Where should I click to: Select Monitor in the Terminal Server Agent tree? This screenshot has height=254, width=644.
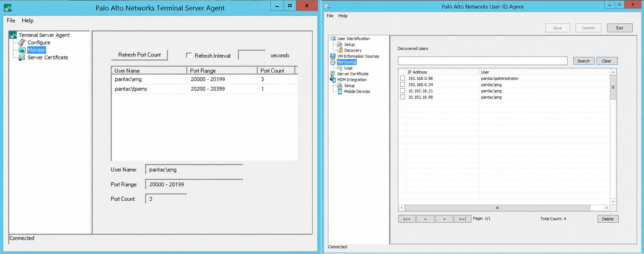pos(36,50)
